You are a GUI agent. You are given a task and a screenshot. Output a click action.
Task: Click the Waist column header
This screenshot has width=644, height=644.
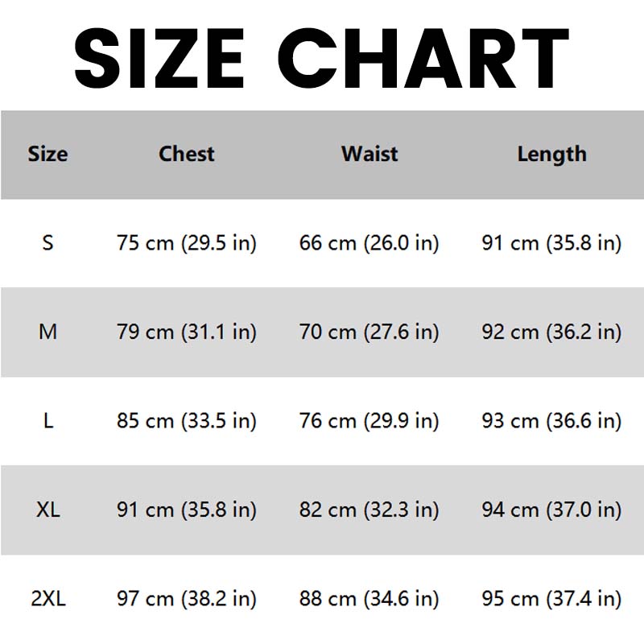coord(369,154)
